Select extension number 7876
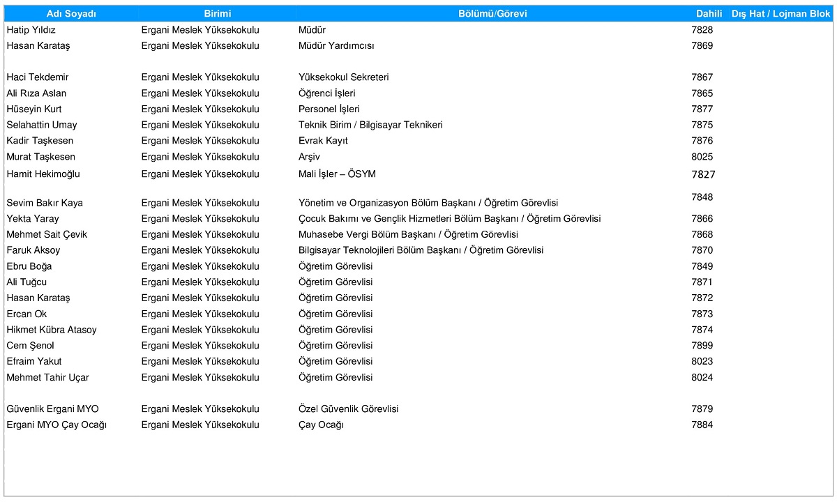The image size is (837, 504). 702,141
